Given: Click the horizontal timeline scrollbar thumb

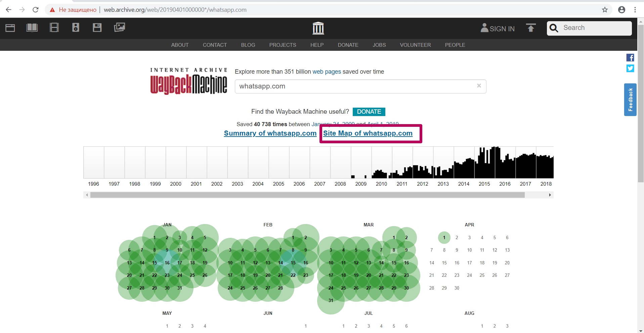Looking at the screenshot, I should tap(307, 195).
